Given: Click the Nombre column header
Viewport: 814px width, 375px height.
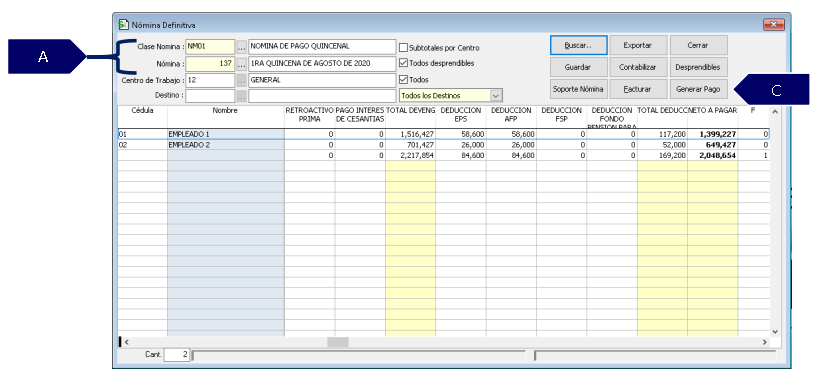Looking at the screenshot, I should tap(226, 117).
